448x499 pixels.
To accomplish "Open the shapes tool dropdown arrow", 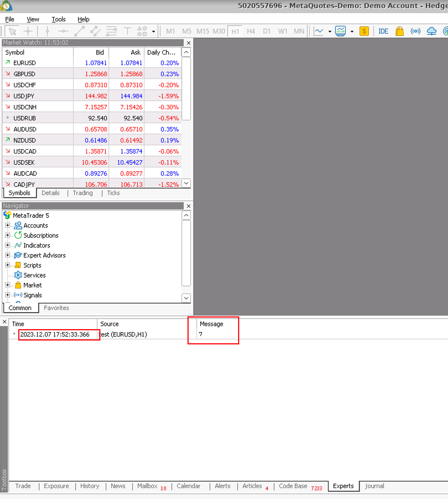I will [x=153, y=32].
